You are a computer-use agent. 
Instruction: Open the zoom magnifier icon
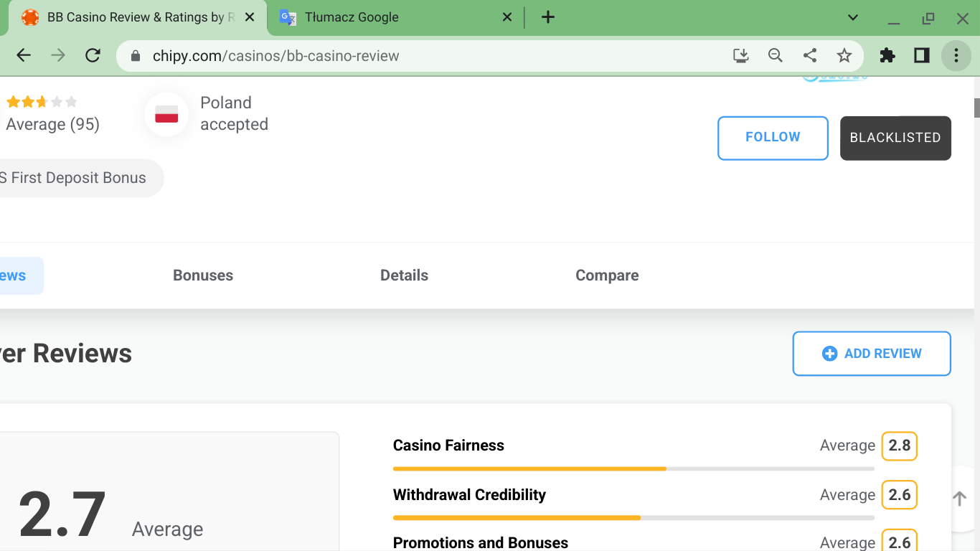[776, 55]
